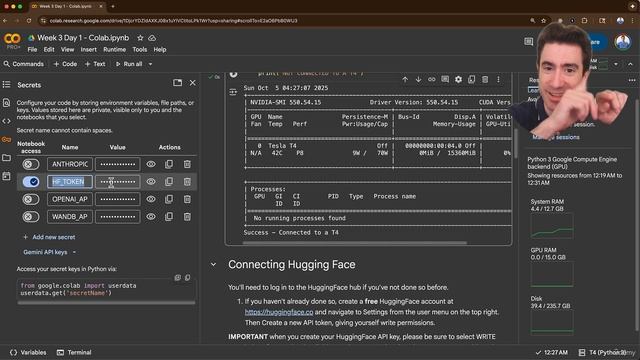Image resolution: width=640 pixels, height=360 pixels.
Task: Enable notebook access for WANDB_AP secret
Action: 31,217
